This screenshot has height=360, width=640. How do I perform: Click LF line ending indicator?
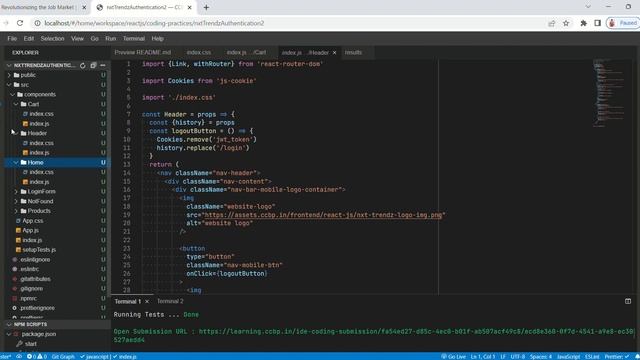(x=503, y=356)
